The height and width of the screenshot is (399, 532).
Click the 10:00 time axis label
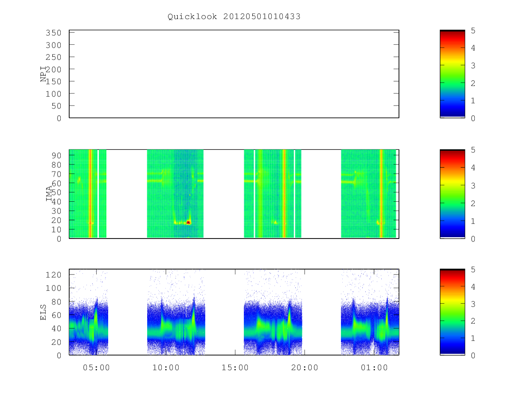pos(166,368)
